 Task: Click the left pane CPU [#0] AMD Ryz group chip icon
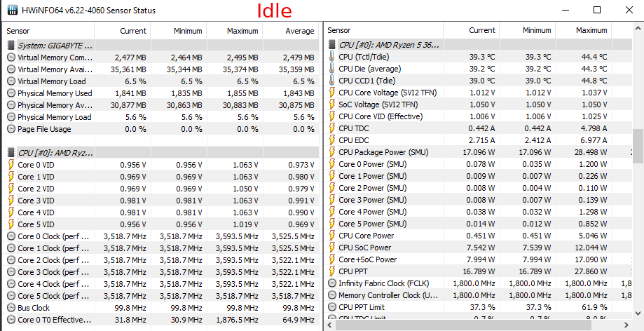(x=11, y=153)
